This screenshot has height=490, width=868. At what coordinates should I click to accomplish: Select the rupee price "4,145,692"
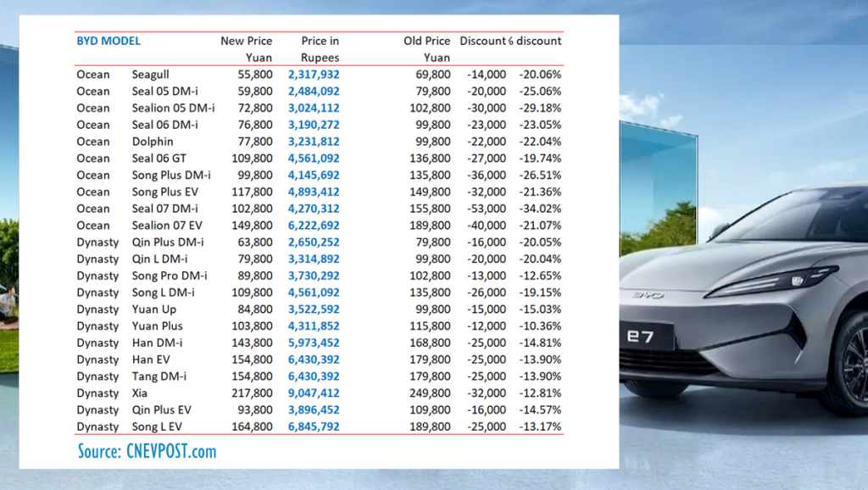coord(314,175)
